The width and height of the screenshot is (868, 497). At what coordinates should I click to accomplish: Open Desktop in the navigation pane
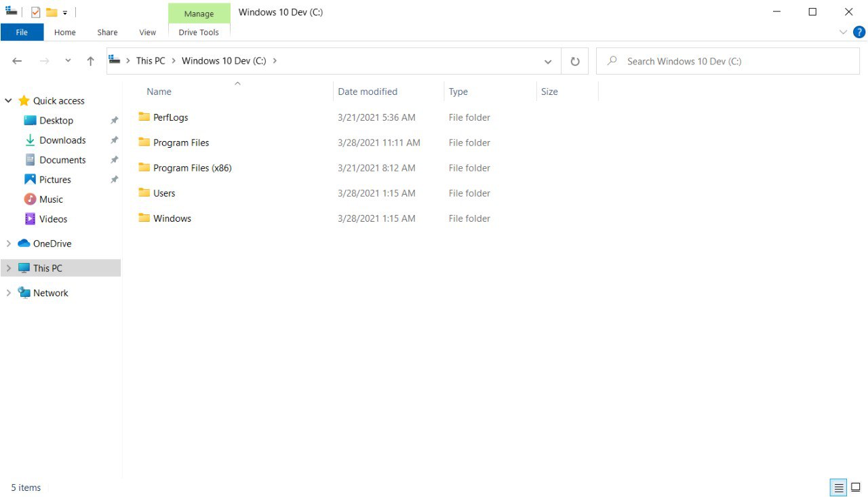pos(56,121)
